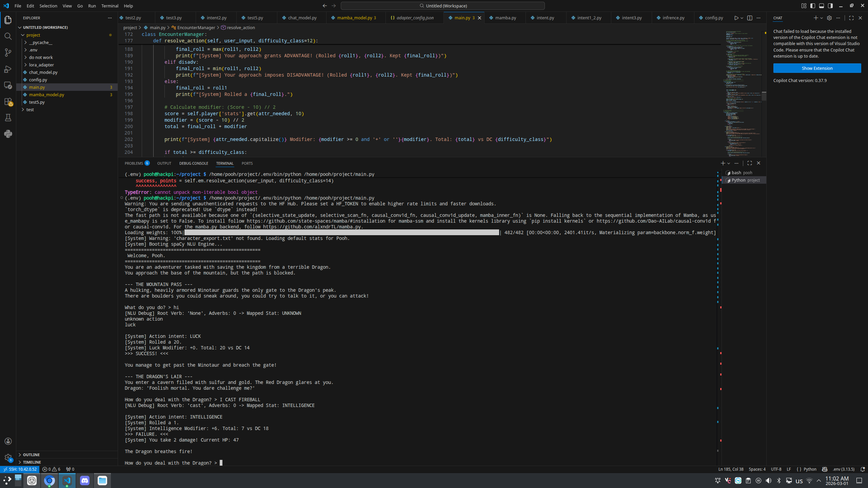Switch to the DEBUG CONSOLE tab

point(194,163)
